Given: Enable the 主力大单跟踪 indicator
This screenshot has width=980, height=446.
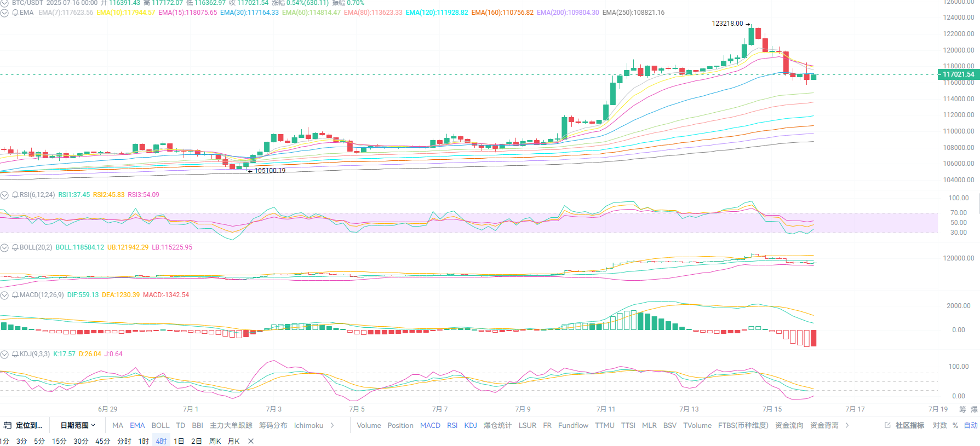Looking at the screenshot, I should point(231,425).
